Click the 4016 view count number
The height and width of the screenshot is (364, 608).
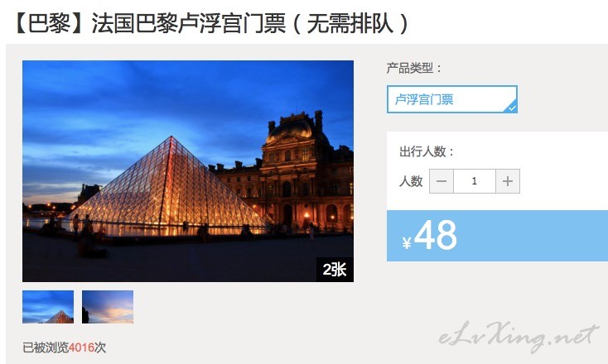coord(81,347)
